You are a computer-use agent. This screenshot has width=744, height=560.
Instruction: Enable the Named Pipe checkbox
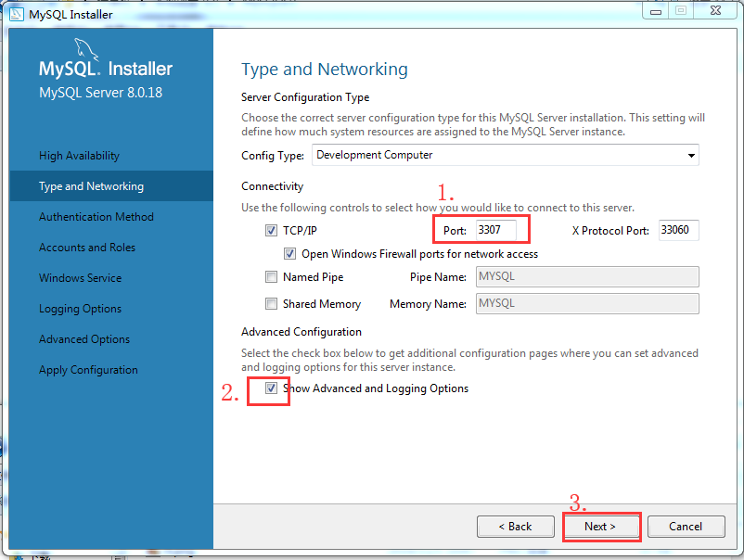(x=272, y=276)
